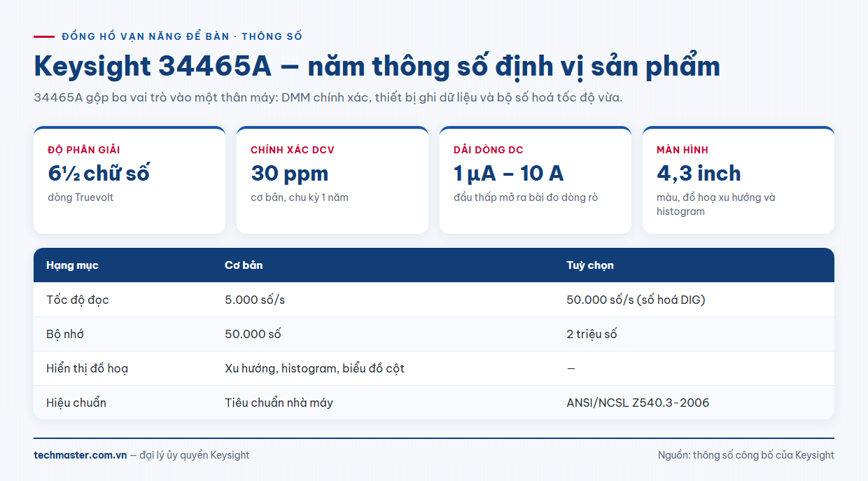This screenshot has height=481, width=868.
Task: Click the 'đầu thấp mở ra bài đo dòng rò' caption
Action: pyautogui.click(x=526, y=197)
